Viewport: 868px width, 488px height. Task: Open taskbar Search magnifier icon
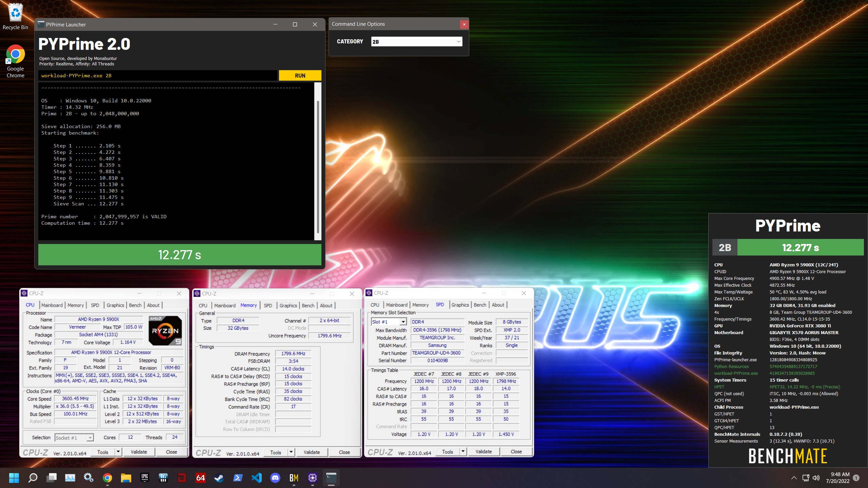click(33, 478)
